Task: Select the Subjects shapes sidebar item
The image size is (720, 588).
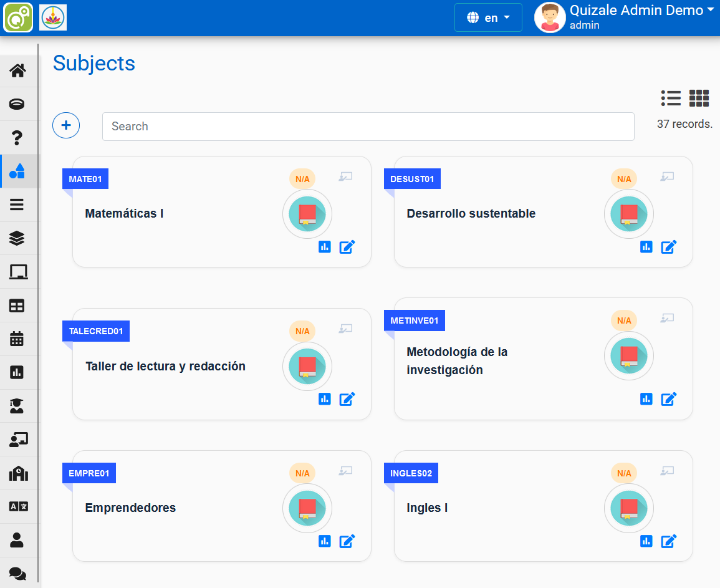Action: click(17, 171)
